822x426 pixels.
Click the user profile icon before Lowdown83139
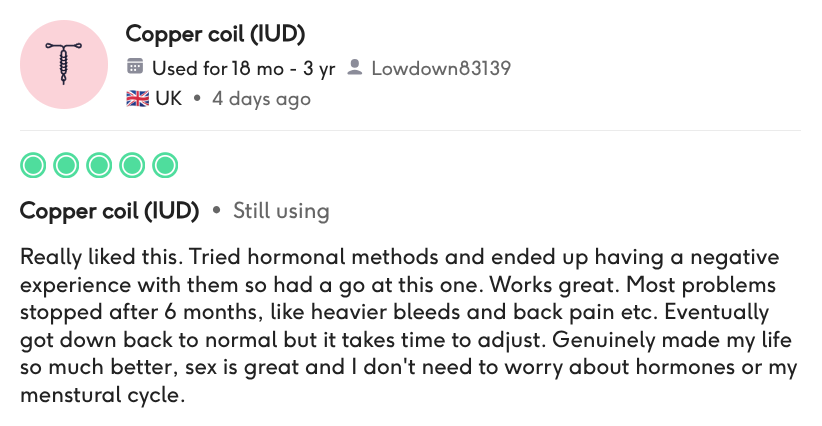[355, 67]
